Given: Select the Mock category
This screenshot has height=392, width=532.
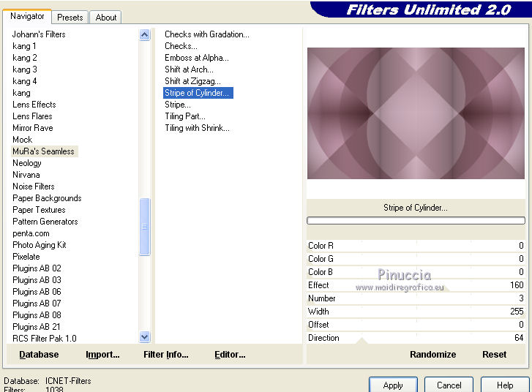Looking at the screenshot, I should 23,140.
